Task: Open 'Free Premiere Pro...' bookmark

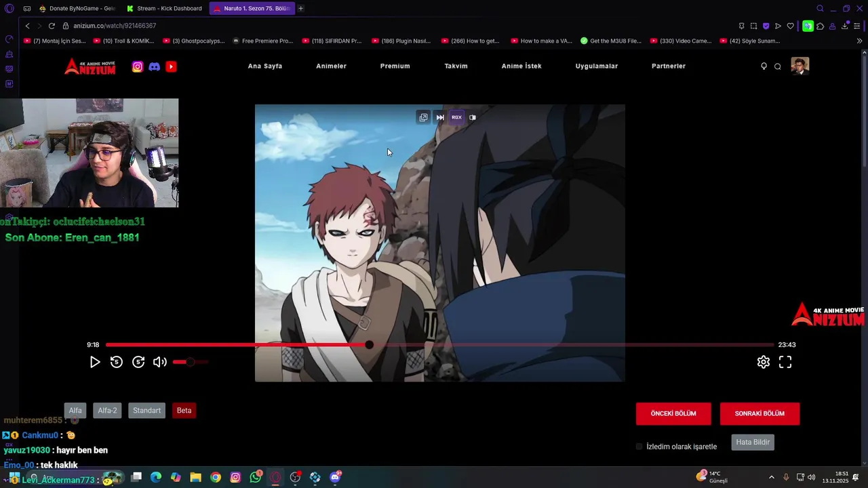Action: (x=262, y=41)
